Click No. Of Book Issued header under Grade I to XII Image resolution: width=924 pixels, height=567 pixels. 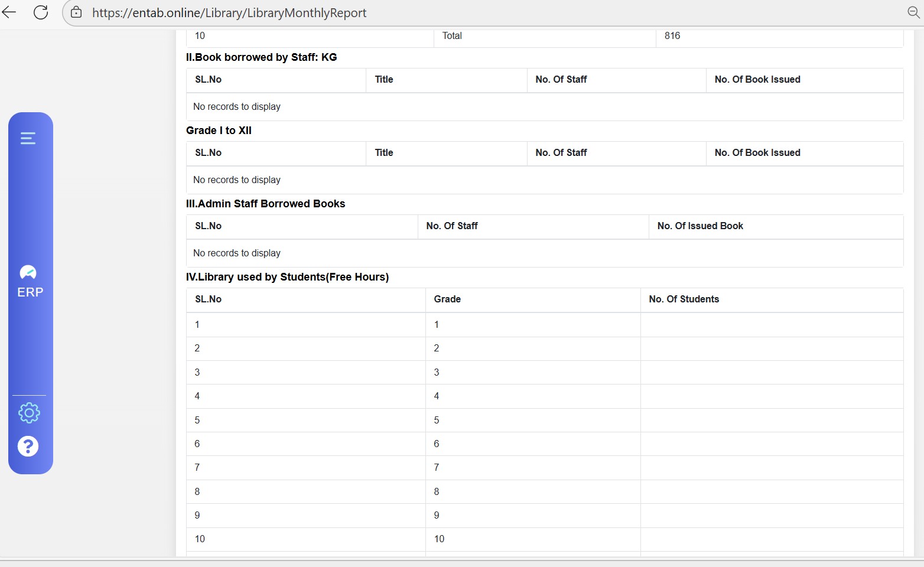757,153
